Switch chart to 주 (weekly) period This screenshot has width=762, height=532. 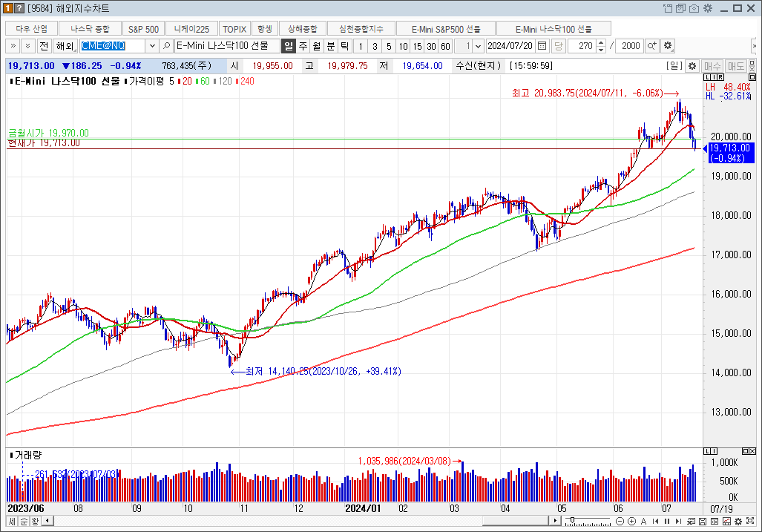(303, 46)
